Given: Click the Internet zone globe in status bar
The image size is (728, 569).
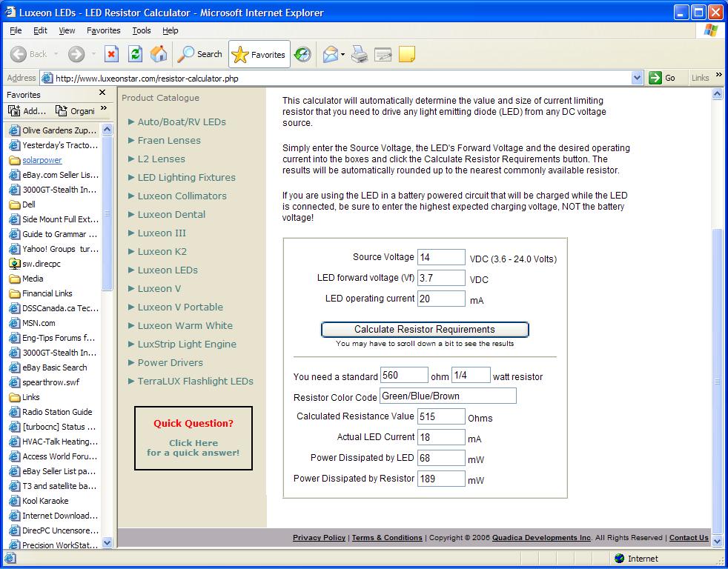Looking at the screenshot, I should coord(619,559).
